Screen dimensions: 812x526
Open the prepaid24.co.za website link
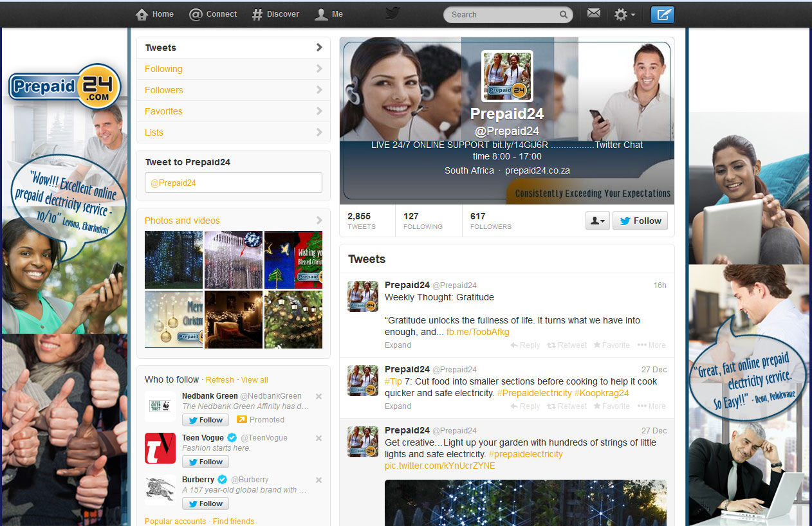537,170
